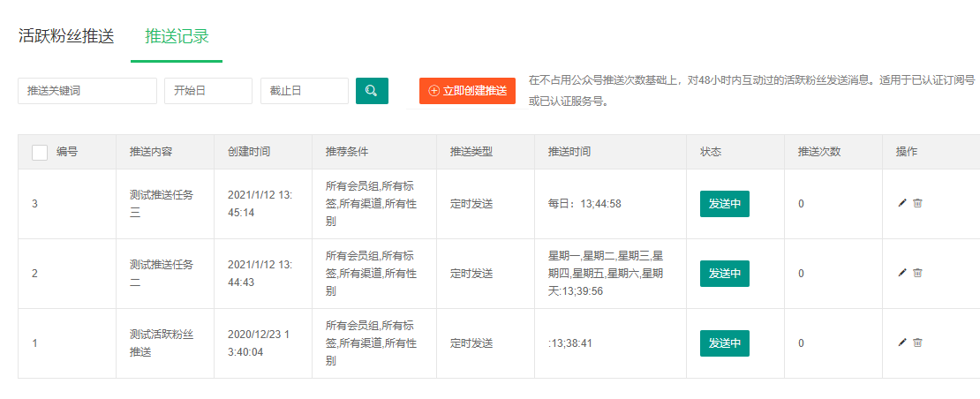The width and height of the screenshot is (980, 399).
Task: Open the 开始日 date picker field
Action: (208, 91)
